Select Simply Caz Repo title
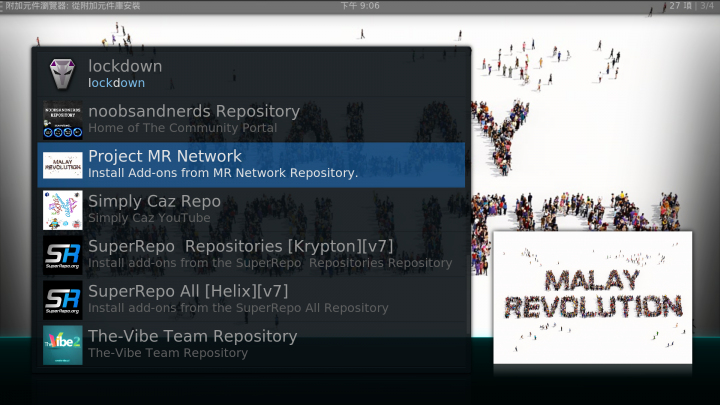Viewport: 720px width, 405px height. (154, 202)
